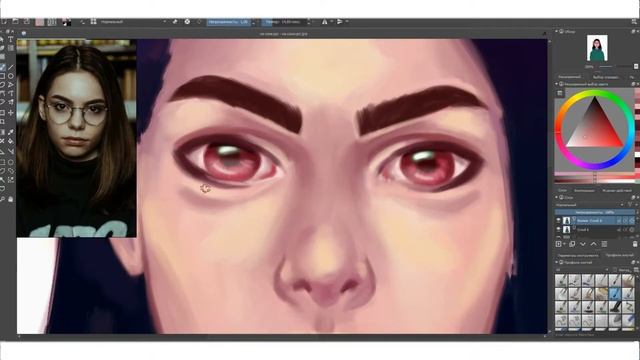Toggle eraser mode in the toolbar
This screenshot has height=360, width=640.
tap(175, 22)
